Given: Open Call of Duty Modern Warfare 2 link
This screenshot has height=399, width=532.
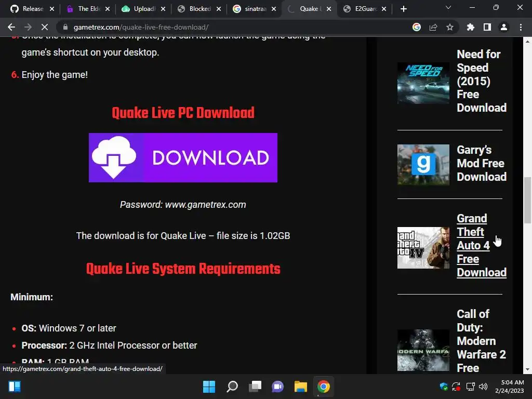Looking at the screenshot, I should [482, 341].
